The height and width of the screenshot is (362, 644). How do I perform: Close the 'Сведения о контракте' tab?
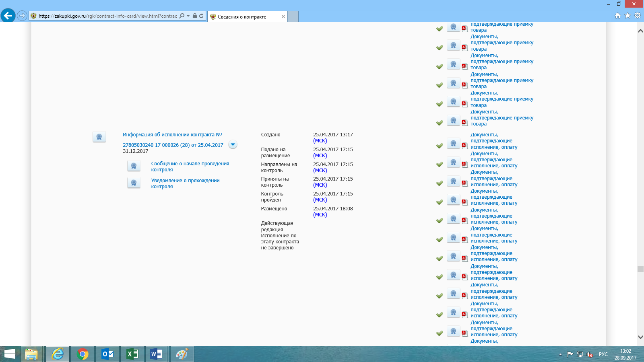pos(283,16)
